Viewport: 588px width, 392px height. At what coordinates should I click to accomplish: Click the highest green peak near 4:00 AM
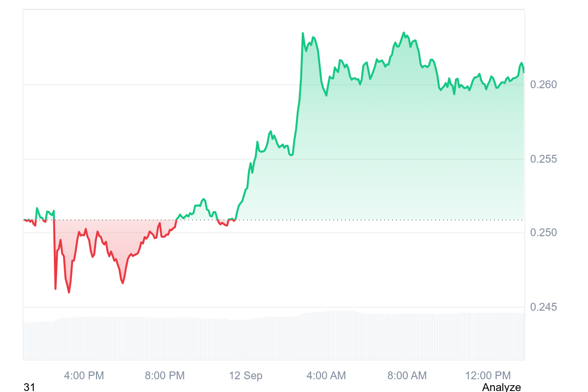pos(303,33)
